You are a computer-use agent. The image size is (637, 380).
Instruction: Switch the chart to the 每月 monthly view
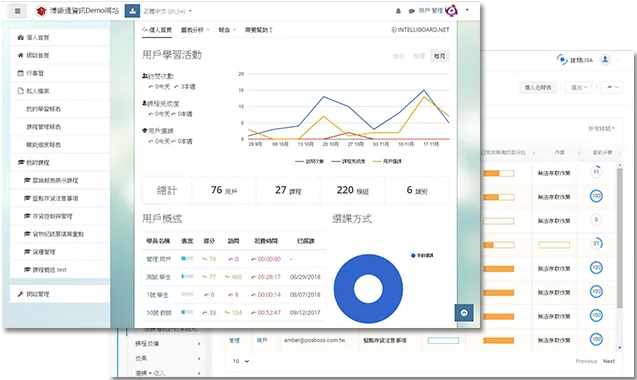click(440, 56)
